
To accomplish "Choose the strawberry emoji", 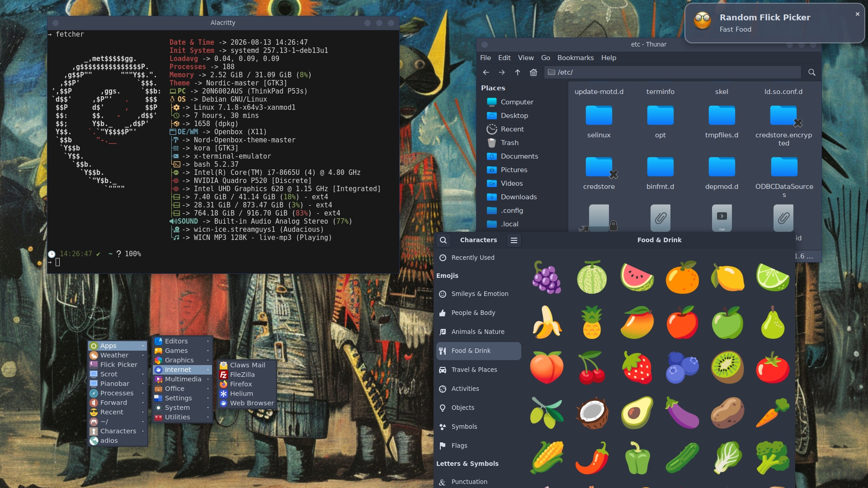I will coord(637,368).
